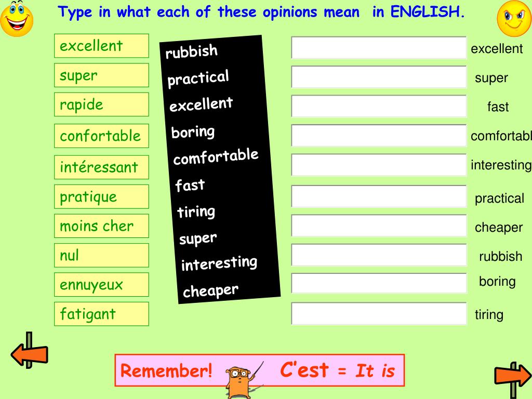Click the 'ennuyeux' yellow box

coord(101,284)
